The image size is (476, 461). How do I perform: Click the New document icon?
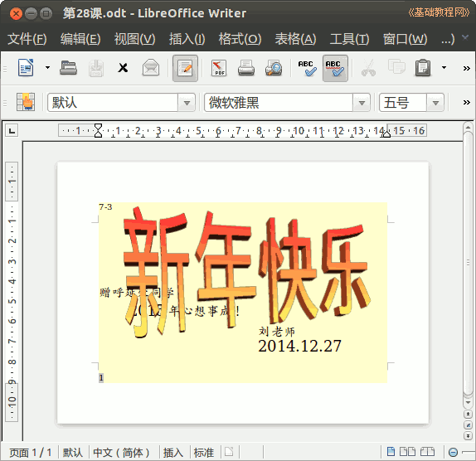(x=26, y=68)
